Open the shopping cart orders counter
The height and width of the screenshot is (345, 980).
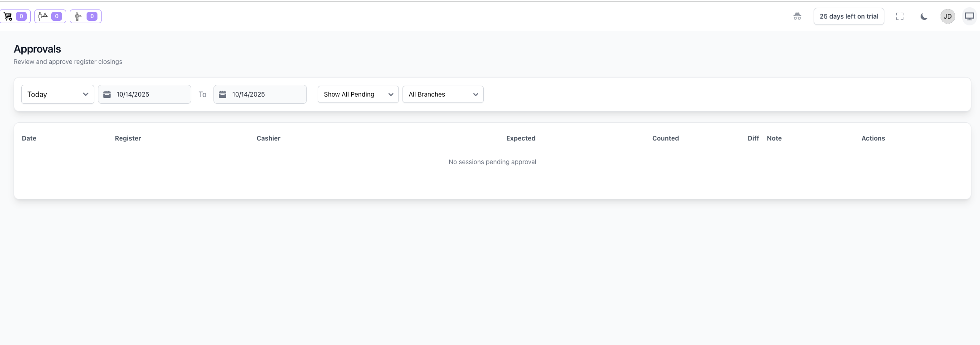pos(15,16)
